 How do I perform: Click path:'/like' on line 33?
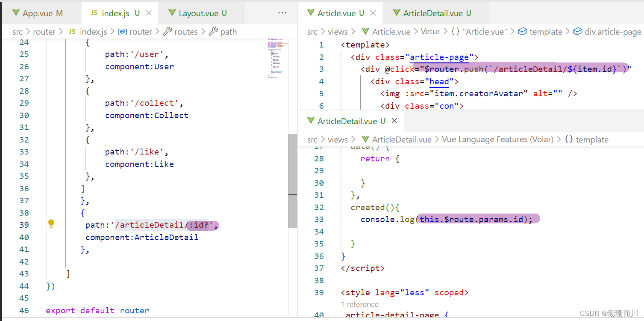pos(137,152)
